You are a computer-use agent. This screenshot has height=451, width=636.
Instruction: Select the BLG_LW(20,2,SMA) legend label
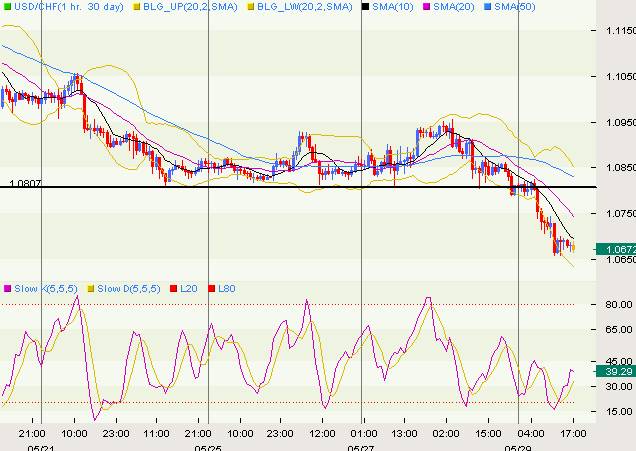[305, 7]
